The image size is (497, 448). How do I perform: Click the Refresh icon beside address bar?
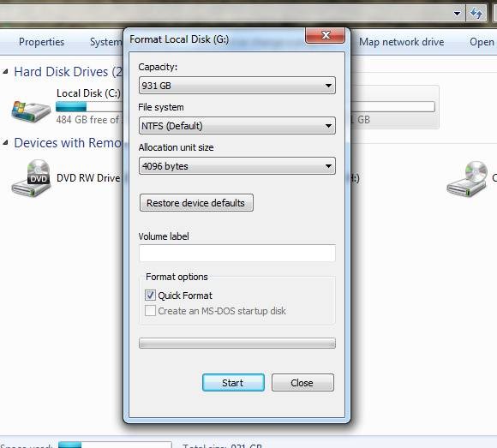click(x=476, y=14)
